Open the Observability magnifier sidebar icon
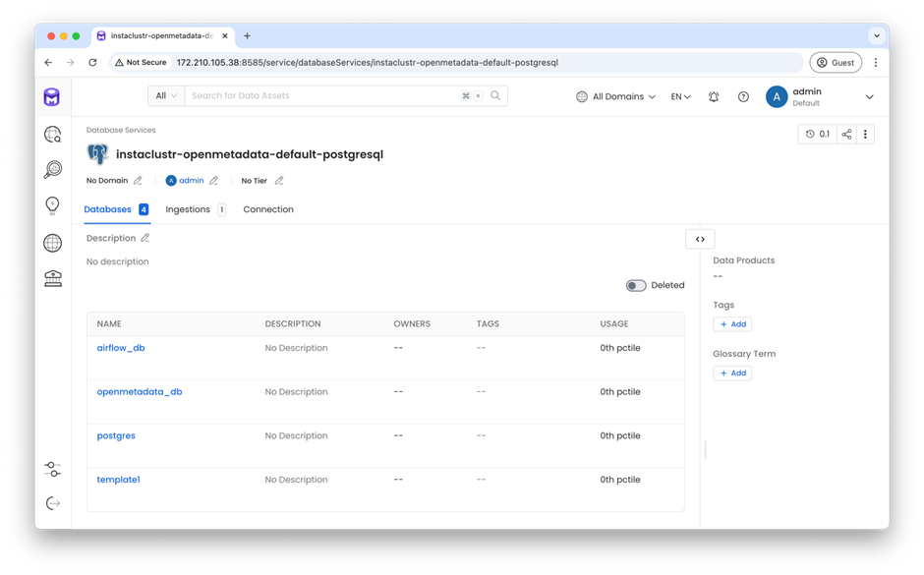Image resolution: width=924 pixels, height=575 pixels. click(52, 170)
